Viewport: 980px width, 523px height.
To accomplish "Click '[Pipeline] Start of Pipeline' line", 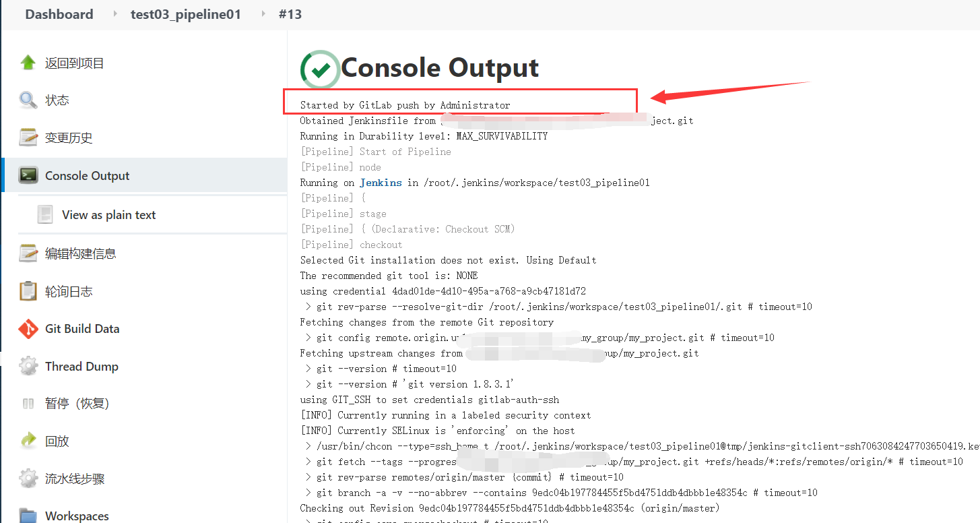I will click(376, 152).
